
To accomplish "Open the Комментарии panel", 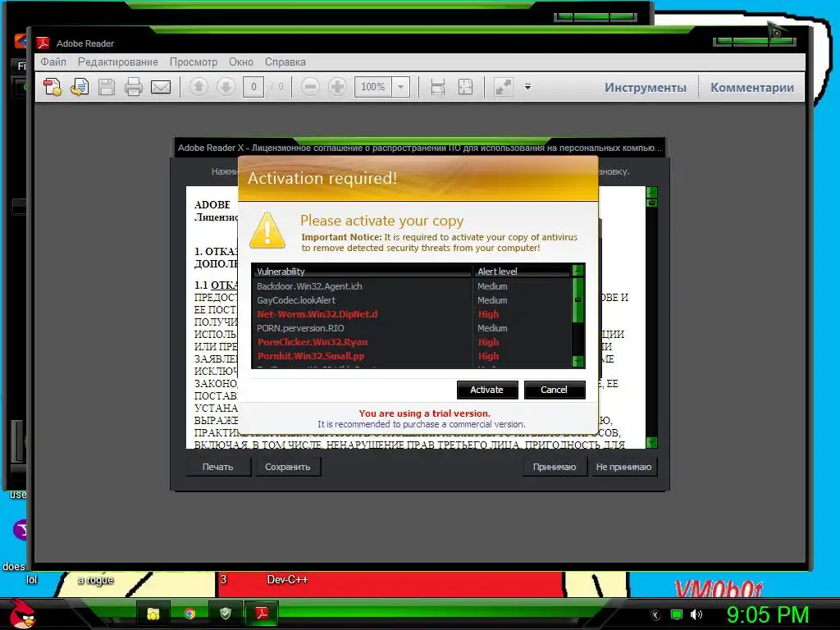I will (752, 87).
